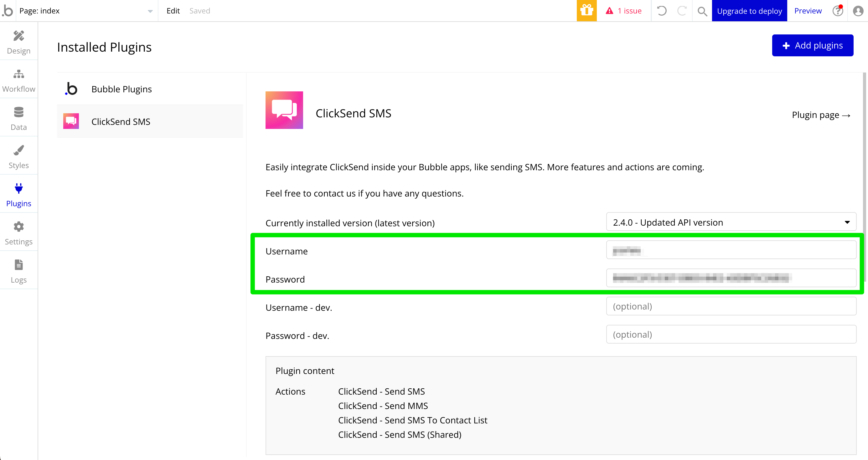Click the Preview link
Screen dimensions: 868x460
tap(808, 11)
